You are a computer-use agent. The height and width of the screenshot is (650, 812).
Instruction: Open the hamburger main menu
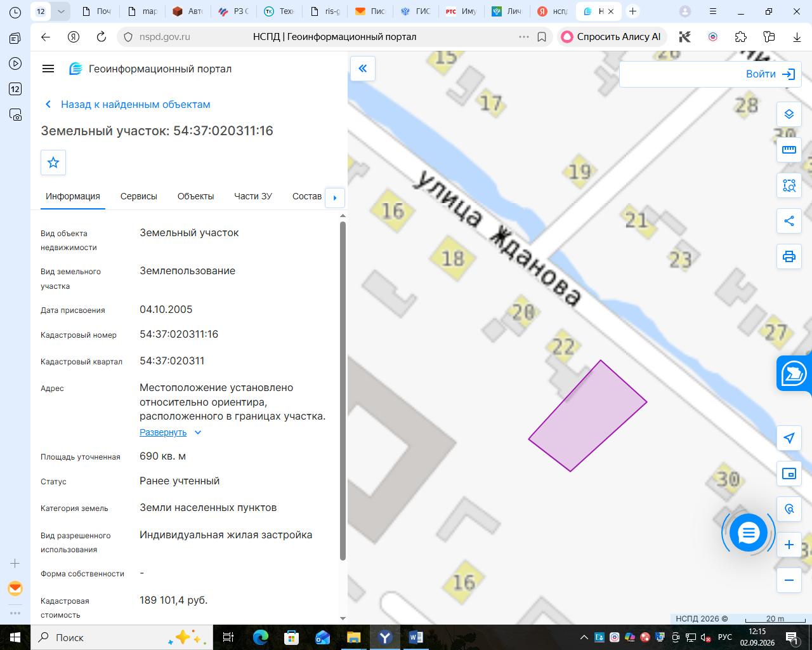click(x=48, y=69)
